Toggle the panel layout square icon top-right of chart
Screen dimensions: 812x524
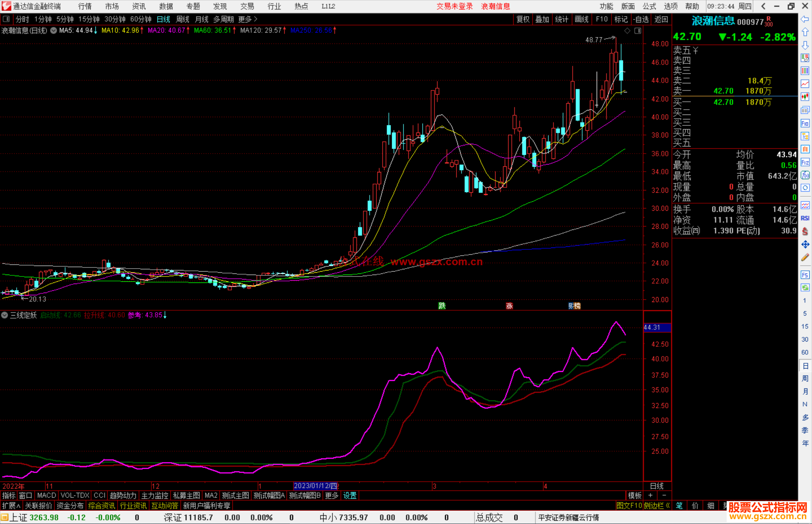[638, 31]
